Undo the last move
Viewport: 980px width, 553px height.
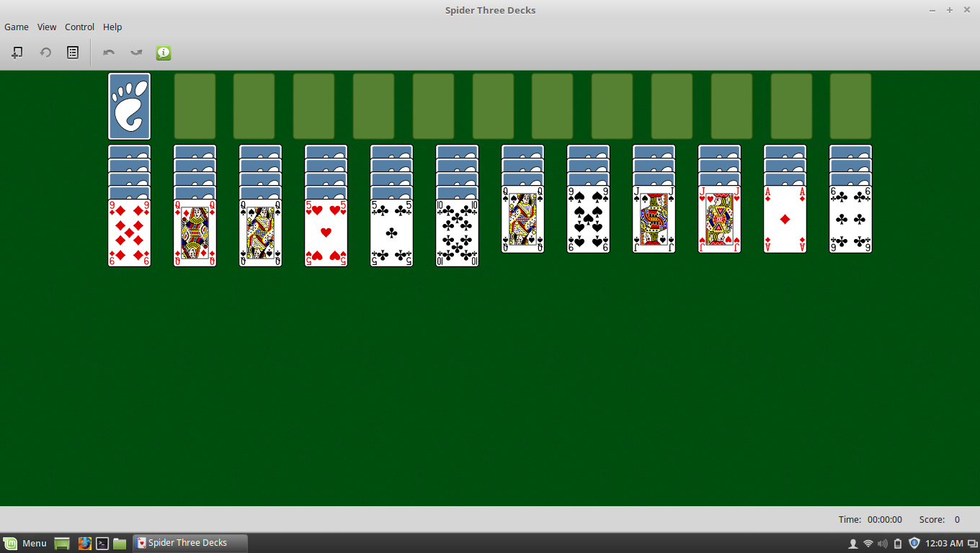pos(108,52)
